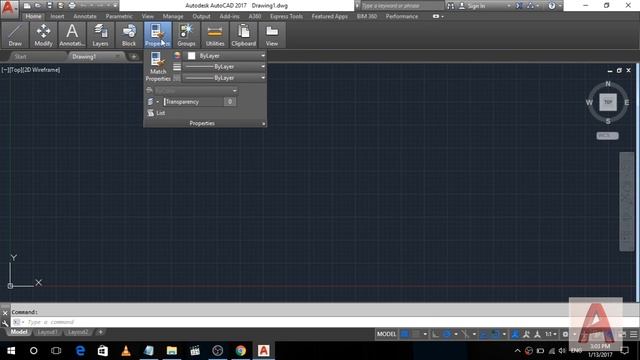Open the workspace switching gear in status bar

[x=565, y=334]
